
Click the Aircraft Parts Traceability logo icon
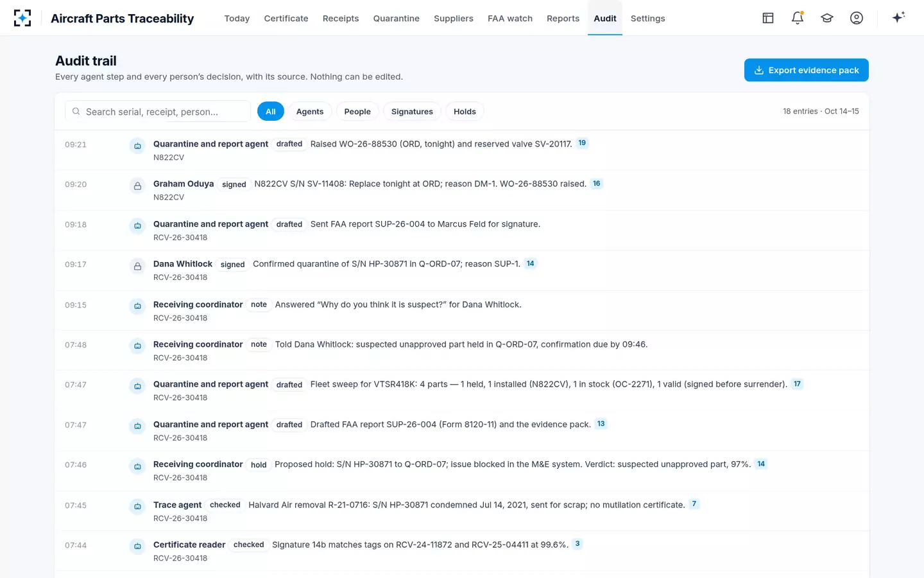pyautogui.click(x=22, y=18)
